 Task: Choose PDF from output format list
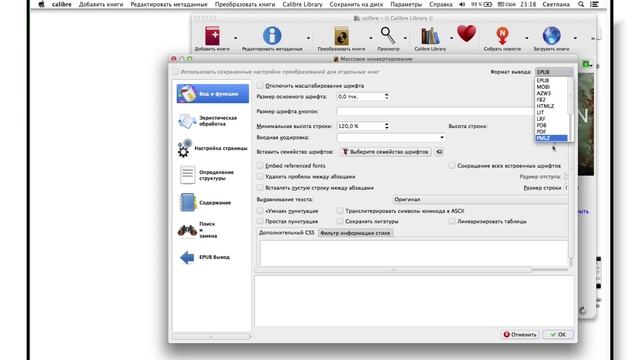(551, 131)
